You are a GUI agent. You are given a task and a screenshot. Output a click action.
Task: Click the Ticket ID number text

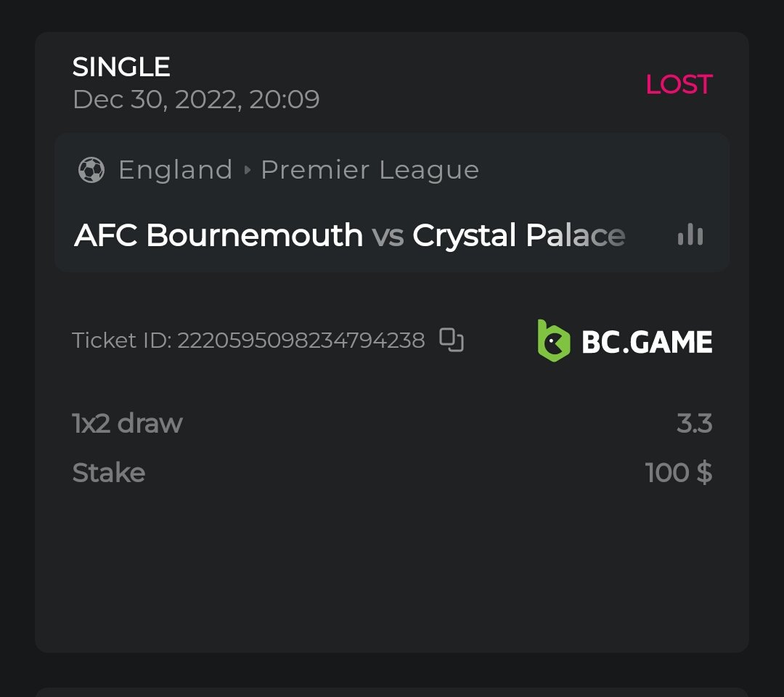pyautogui.click(x=301, y=340)
